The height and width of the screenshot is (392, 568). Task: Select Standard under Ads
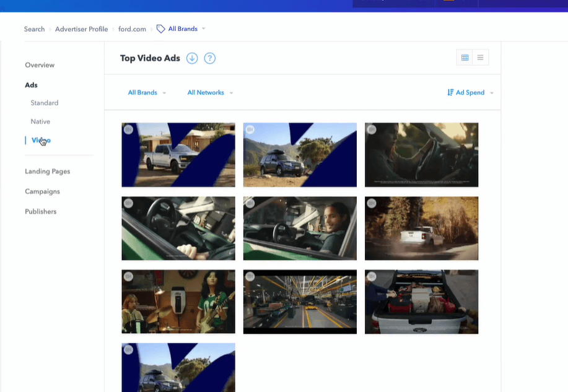45,103
